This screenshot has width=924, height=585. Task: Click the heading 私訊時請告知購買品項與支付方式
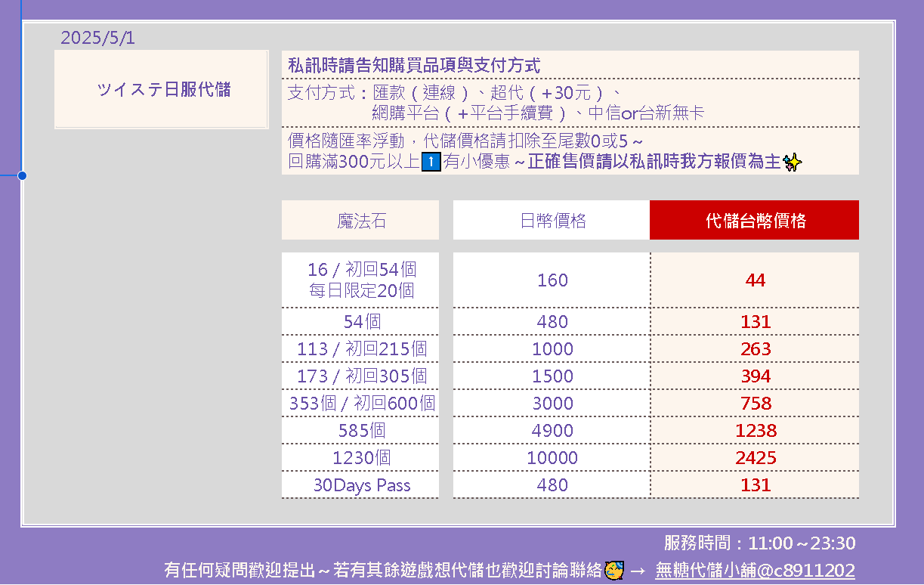414,66
